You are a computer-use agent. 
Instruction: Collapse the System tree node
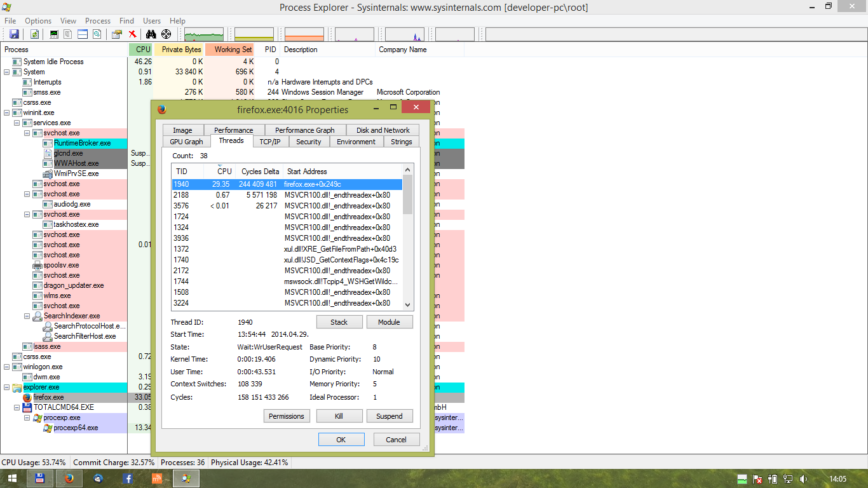tap(7, 72)
